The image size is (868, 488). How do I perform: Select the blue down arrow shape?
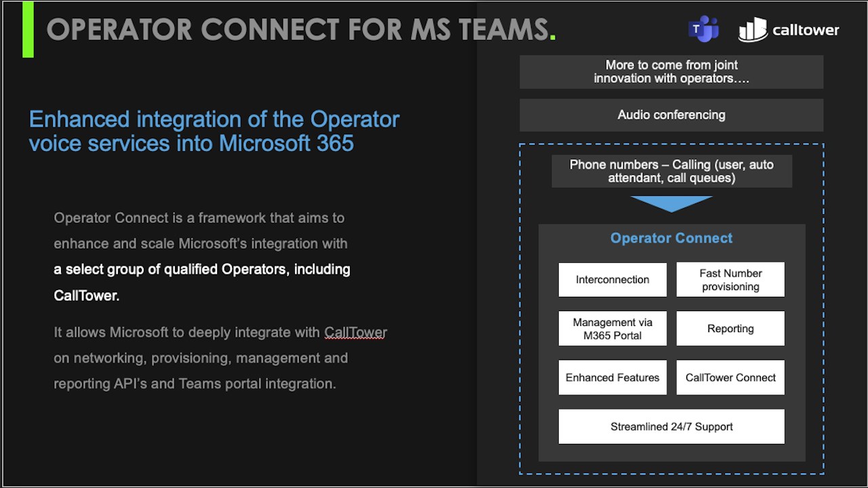[x=671, y=204]
